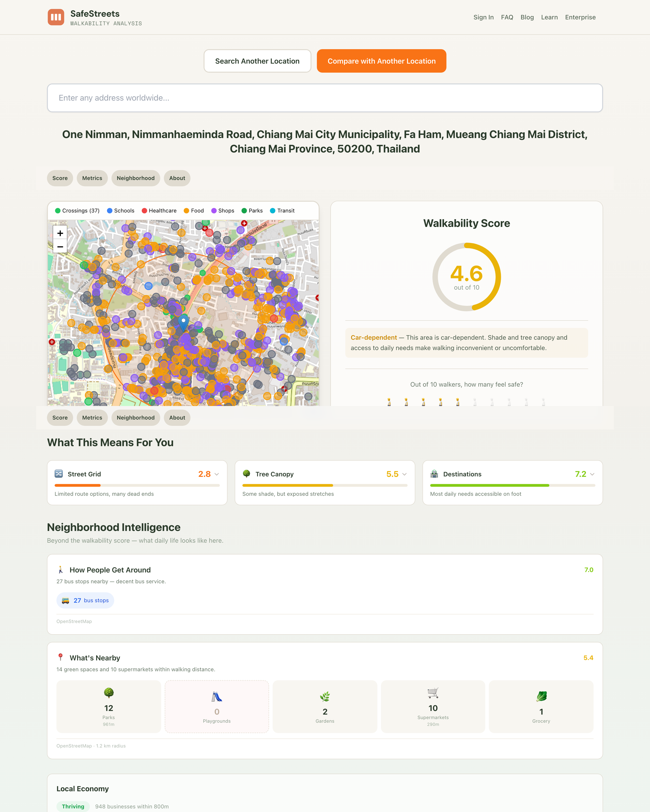Click Compare with Another Location button
This screenshot has width=650, height=812.
381,61
